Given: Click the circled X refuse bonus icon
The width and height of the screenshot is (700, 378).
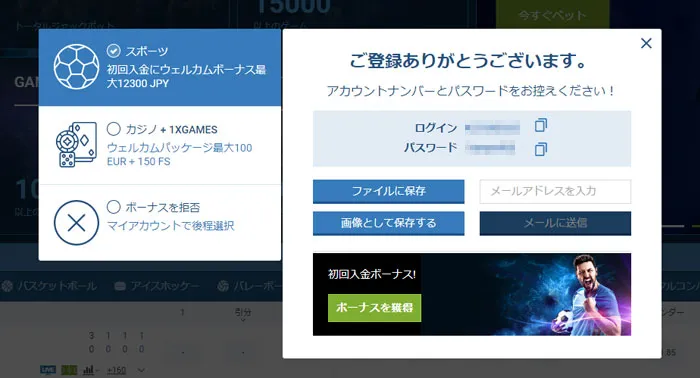Looking at the screenshot, I should (76, 222).
